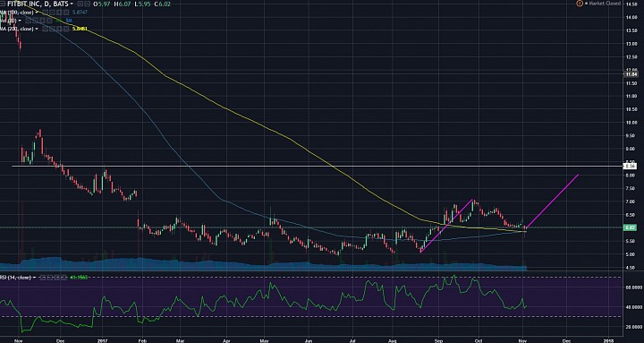Remove the MA (200, close) indicator
Image resolution: width=644 pixels, height=343 pixels.
(x=66, y=29)
